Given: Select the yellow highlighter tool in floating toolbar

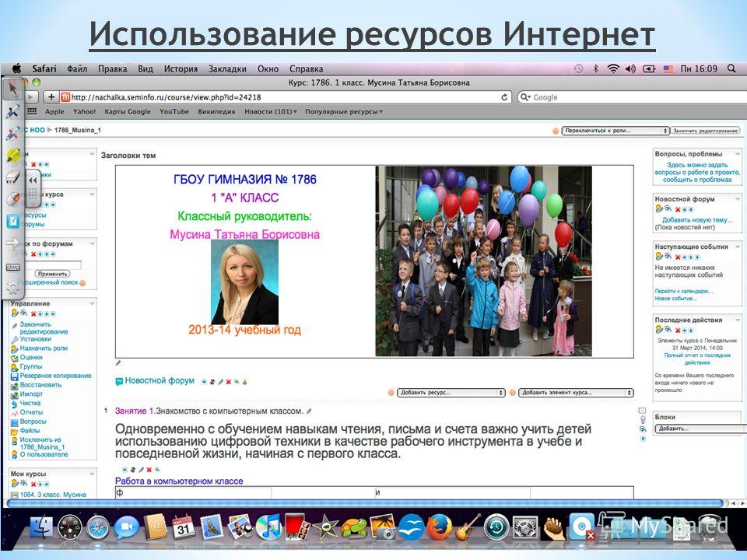Looking at the screenshot, I should [x=13, y=156].
